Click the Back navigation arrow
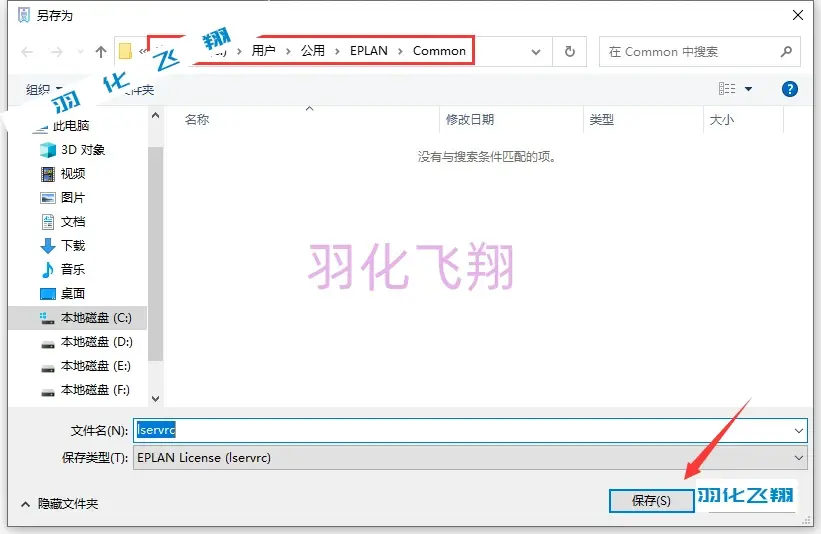This screenshot has width=821, height=534. [x=27, y=51]
